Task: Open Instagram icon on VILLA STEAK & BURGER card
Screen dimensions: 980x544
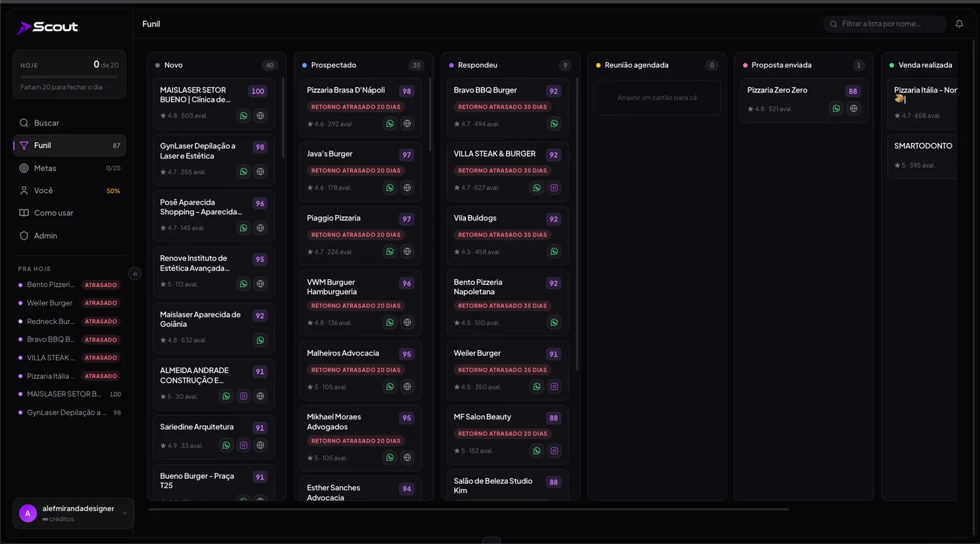Action: pos(554,188)
